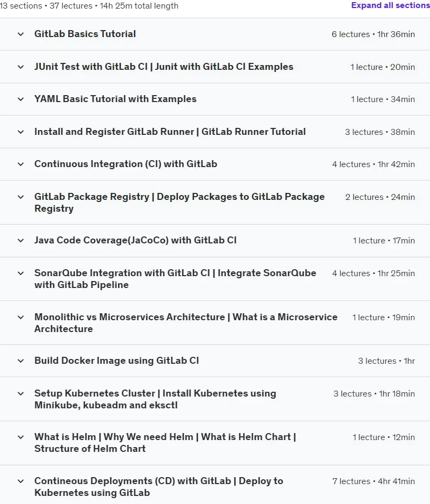This screenshot has width=430, height=504.
Task: Expand the GitLab Package Registry chevron
Action: (x=20, y=197)
